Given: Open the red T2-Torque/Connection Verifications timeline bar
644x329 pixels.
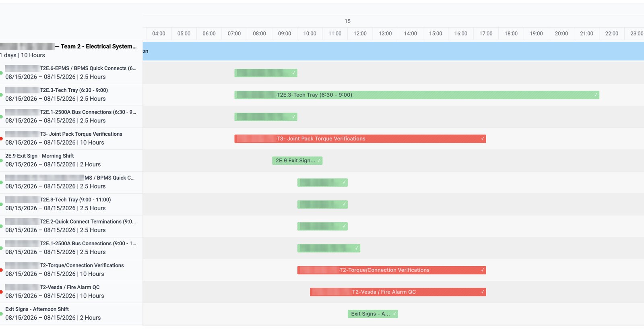Looking at the screenshot, I should coord(392,270).
